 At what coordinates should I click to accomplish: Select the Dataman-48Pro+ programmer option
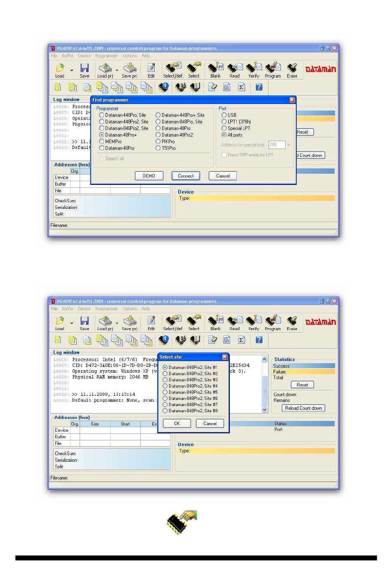(x=102, y=135)
